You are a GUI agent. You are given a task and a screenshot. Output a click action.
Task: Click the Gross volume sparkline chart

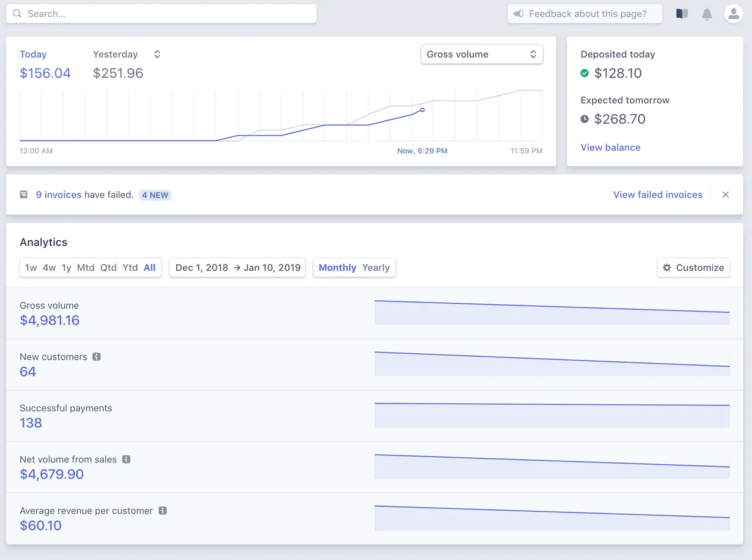[x=552, y=312]
